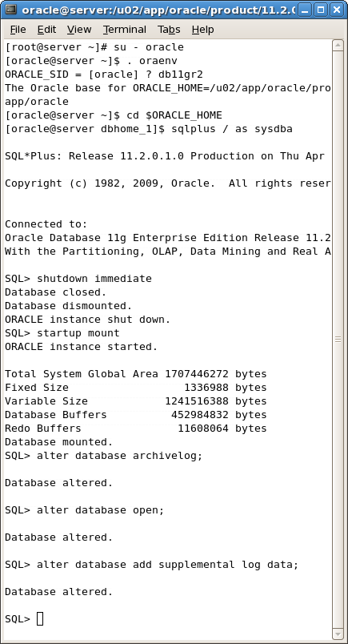348x644 pixels.
Task: Open the File menu
Action: [x=18, y=30]
